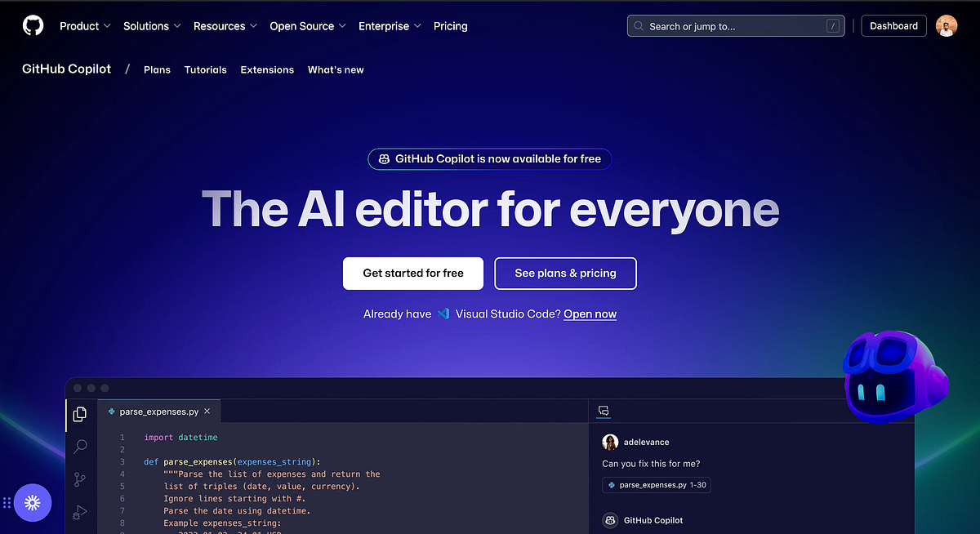Expand the Open Source menu
Screen dimensions: 980x534
coord(308,26)
